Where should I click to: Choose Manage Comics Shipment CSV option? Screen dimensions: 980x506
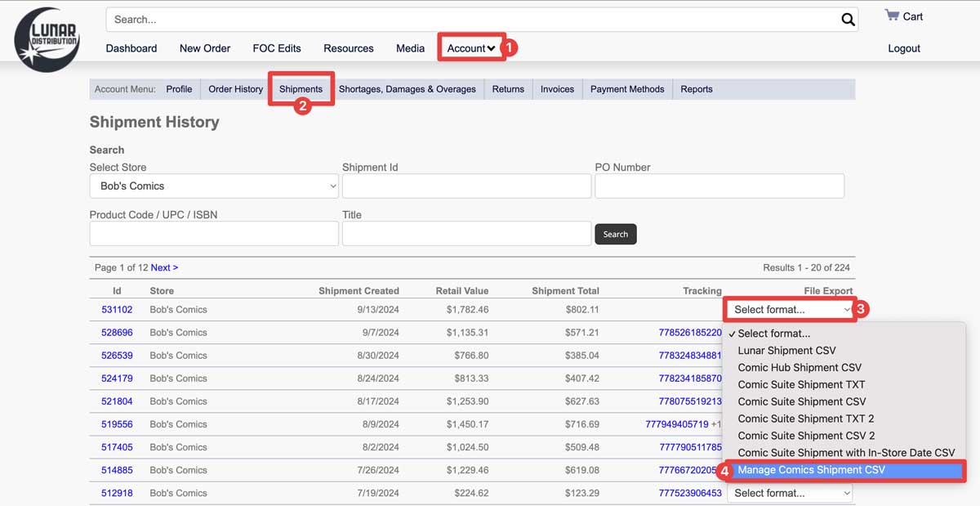811,470
